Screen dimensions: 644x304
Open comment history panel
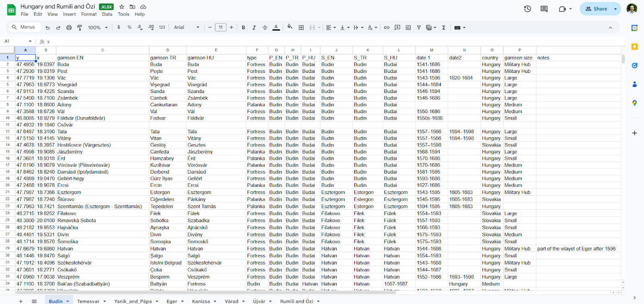pyautogui.click(x=544, y=9)
